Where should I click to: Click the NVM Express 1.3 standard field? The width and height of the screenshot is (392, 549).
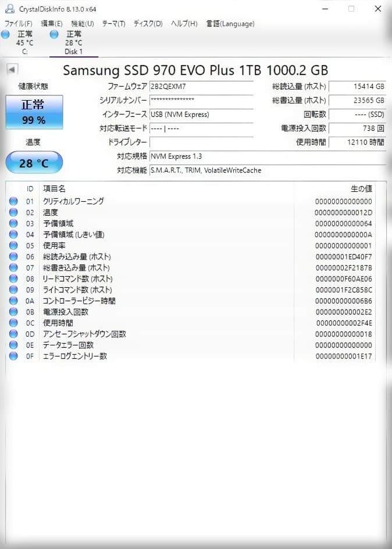(x=268, y=156)
